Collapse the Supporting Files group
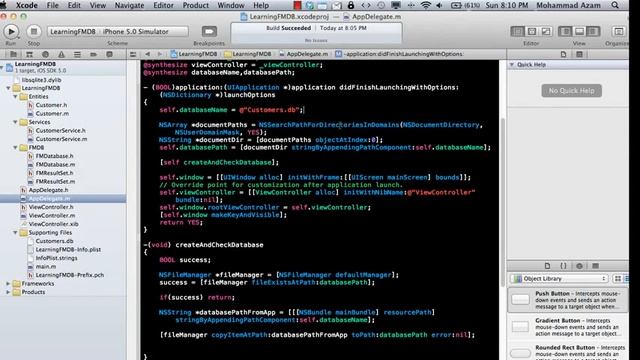The width and height of the screenshot is (640, 360). pos(16,233)
